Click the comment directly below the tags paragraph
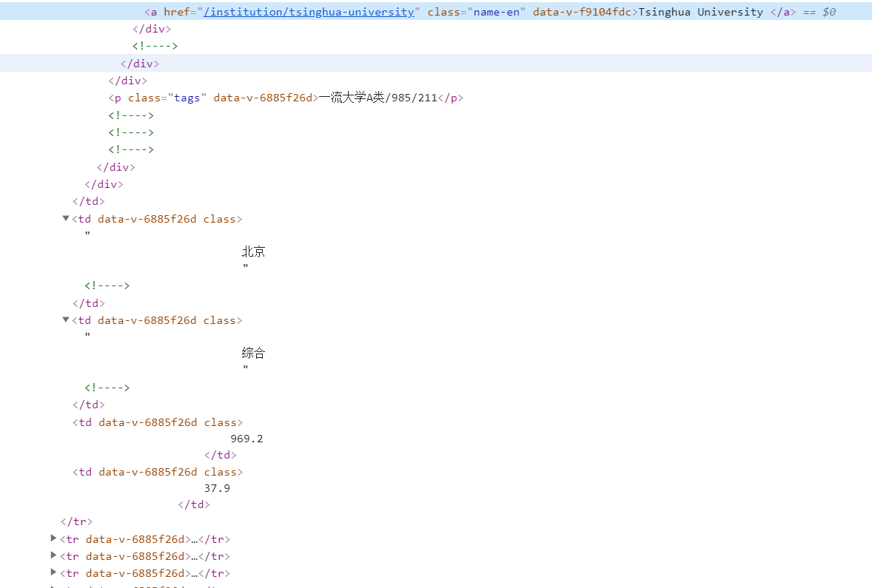This screenshot has width=872, height=588. click(x=131, y=115)
